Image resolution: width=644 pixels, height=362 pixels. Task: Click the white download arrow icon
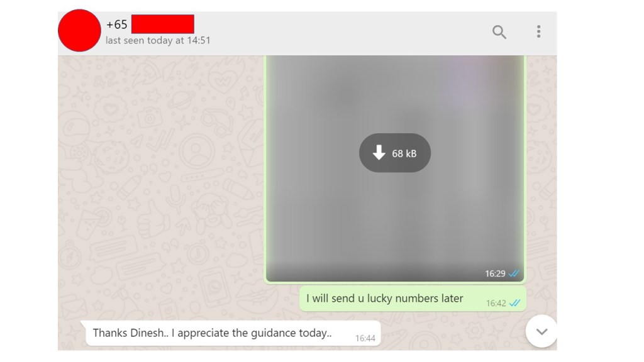379,153
